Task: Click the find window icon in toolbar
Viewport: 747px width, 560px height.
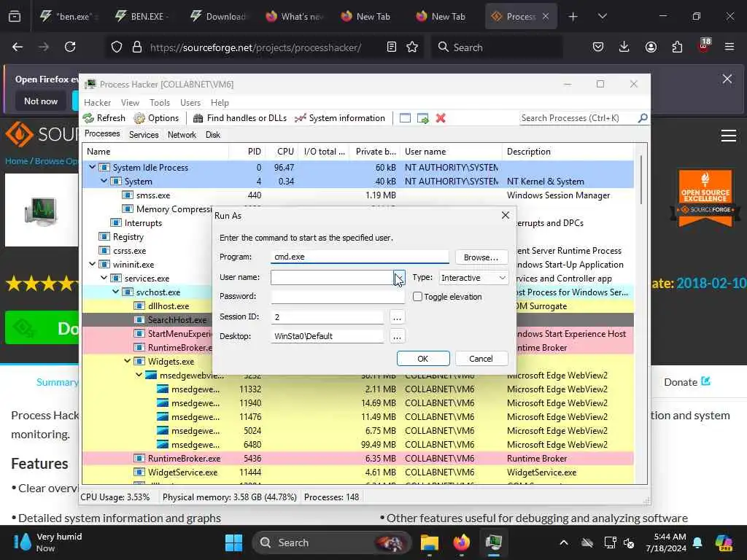Action: tap(405, 118)
